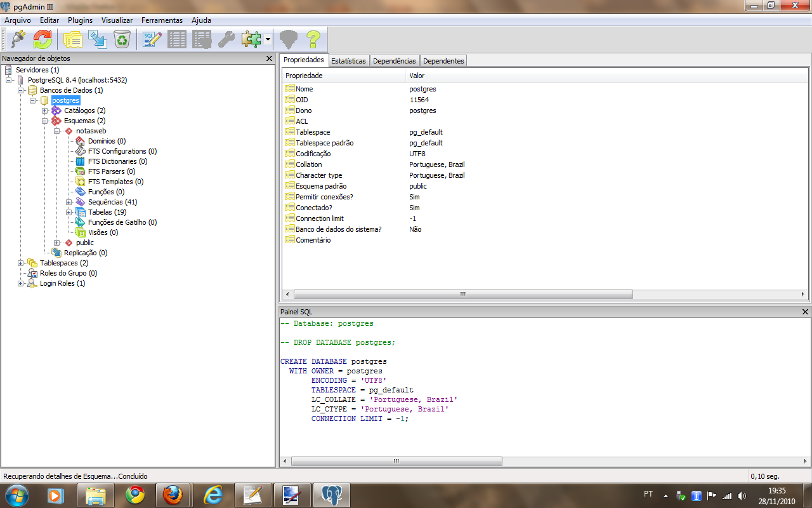Viewport: 812px width, 508px height.
Task: Select the Replicação (0) tree item
Action: tap(86, 253)
